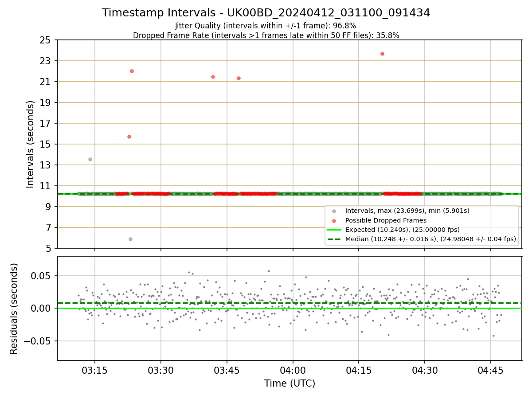Click the 'Jitter Quality' subtitle line
This screenshot has width=532, height=399.
[x=266, y=26]
